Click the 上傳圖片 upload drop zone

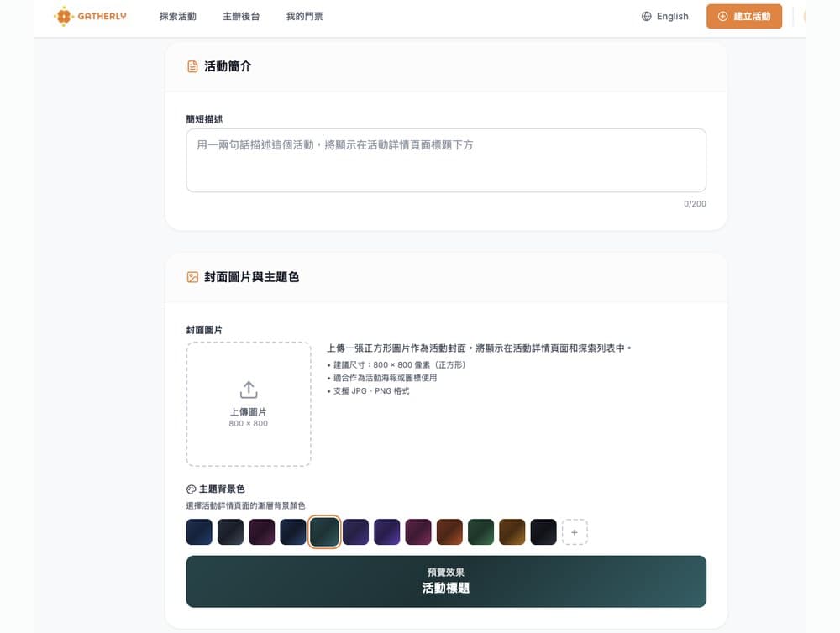[249, 404]
